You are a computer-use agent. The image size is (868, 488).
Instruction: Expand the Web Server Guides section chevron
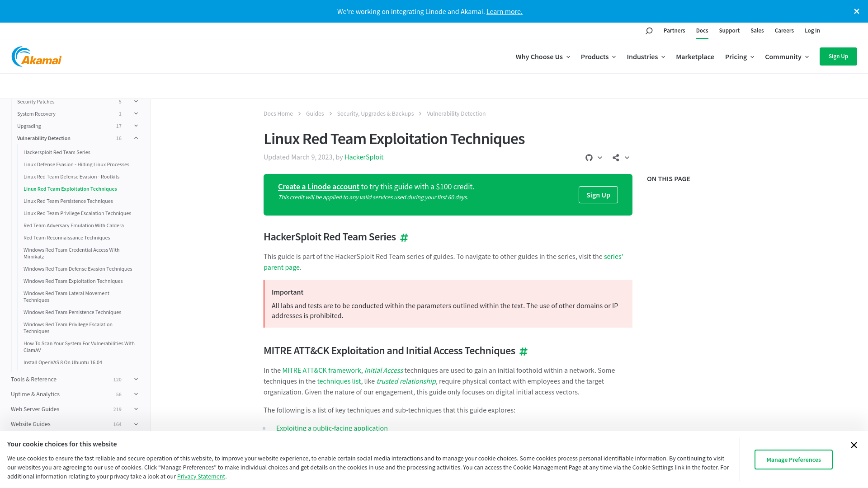pyautogui.click(x=136, y=409)
